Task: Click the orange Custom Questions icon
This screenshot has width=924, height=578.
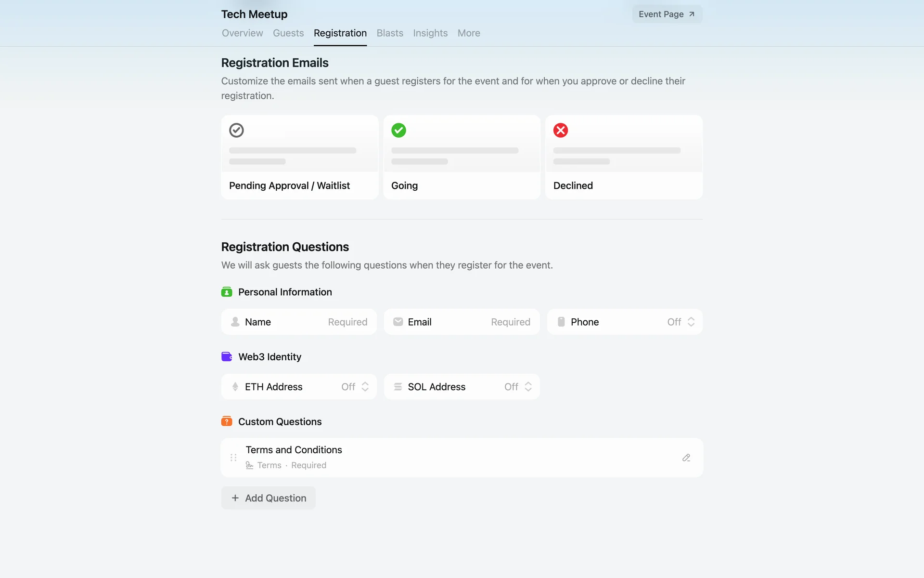Action: [227, 421]
